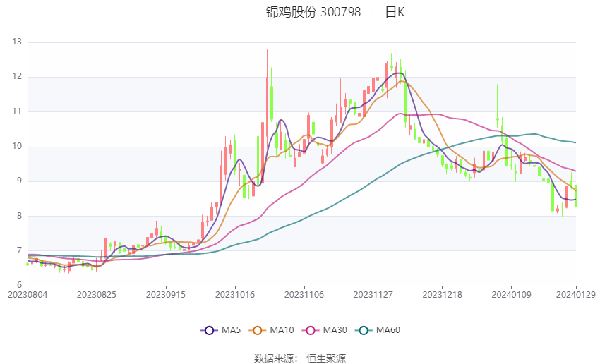Viewport: 600px width, 364px height.
Task: Toggle the MA5 legend series
Action: point(221,330)
